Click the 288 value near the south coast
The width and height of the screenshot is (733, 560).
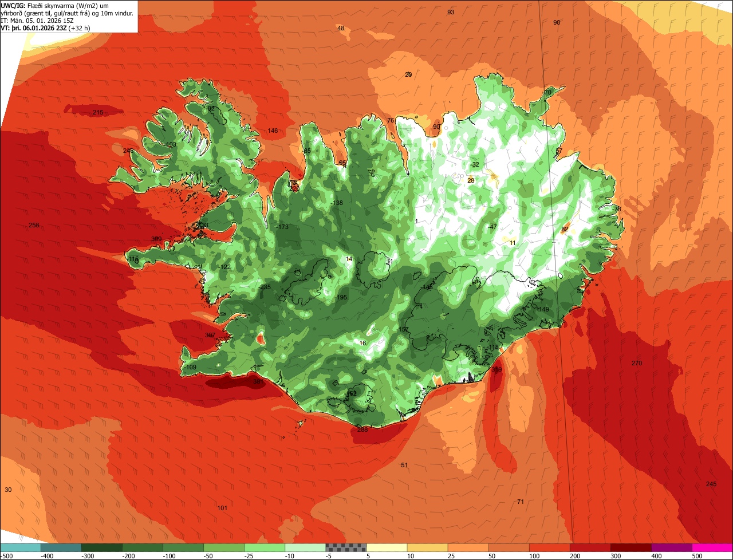point(362,429)
